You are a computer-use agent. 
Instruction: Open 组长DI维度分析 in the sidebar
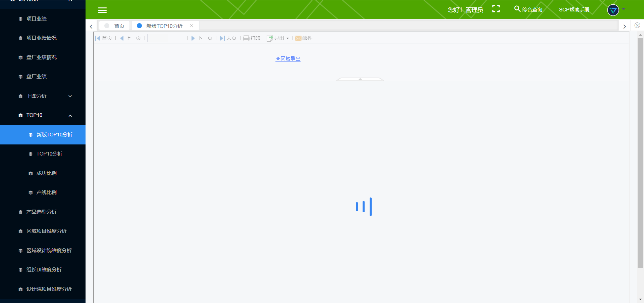click(44, 270)
